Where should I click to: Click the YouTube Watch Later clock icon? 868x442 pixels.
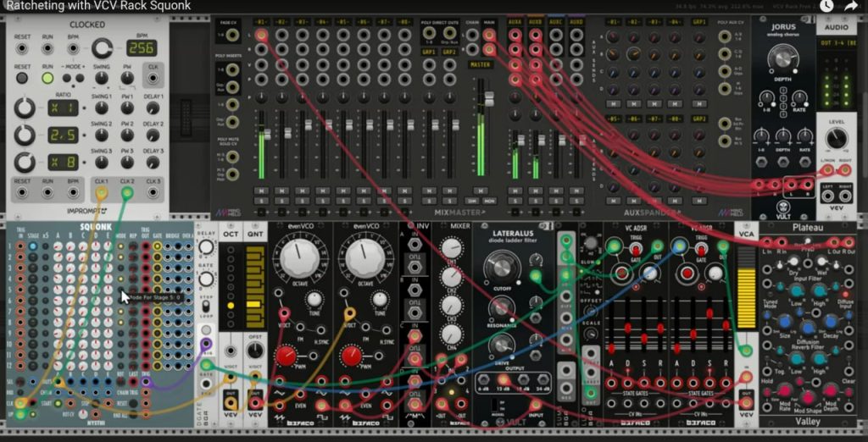pyautogui.click(x=826, y=6)
